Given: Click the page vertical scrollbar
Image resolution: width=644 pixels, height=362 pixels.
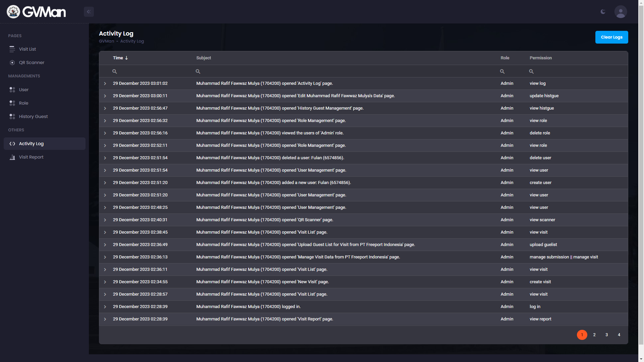Looking at the screenshot, I should [641, 174].
